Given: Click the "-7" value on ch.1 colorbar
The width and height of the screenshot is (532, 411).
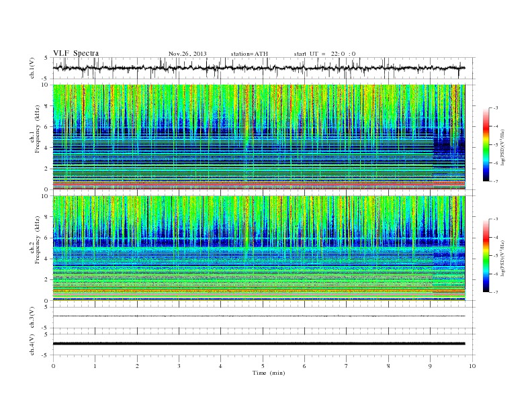Looking at the screenshot, I should click(496, 181).
